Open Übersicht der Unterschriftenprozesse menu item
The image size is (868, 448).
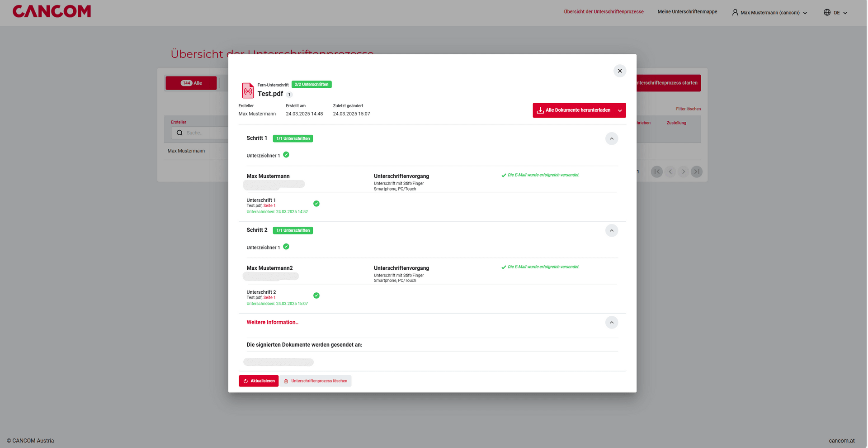[x=604, y=12]
